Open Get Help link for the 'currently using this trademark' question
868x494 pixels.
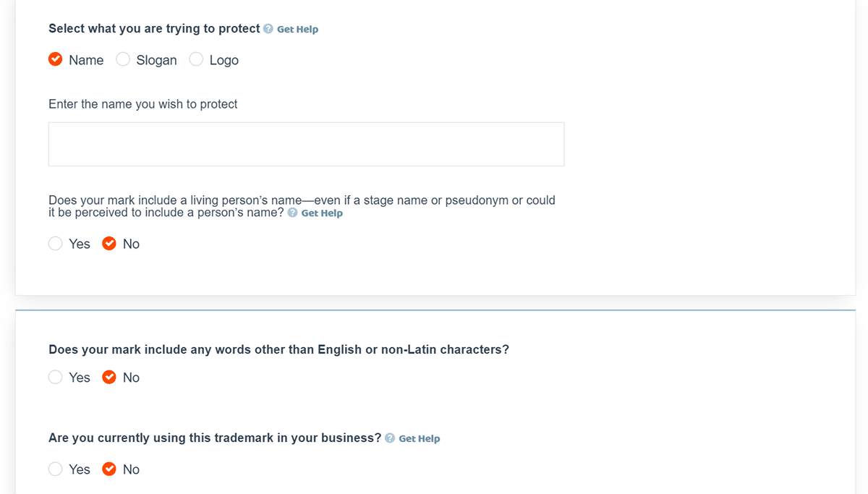pyautogui.click(x=420, y=438)
